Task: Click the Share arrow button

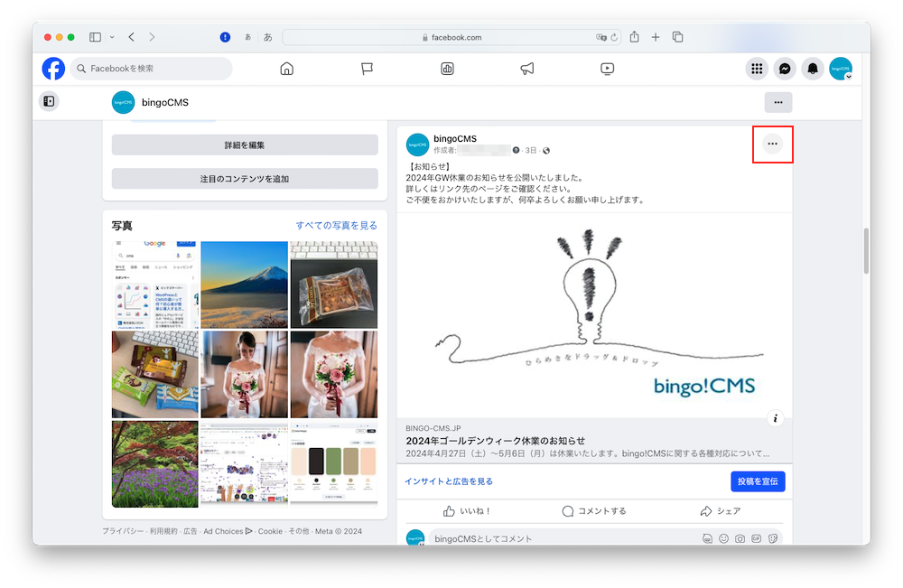Action: pyautogui.click(x=720, y=511)
